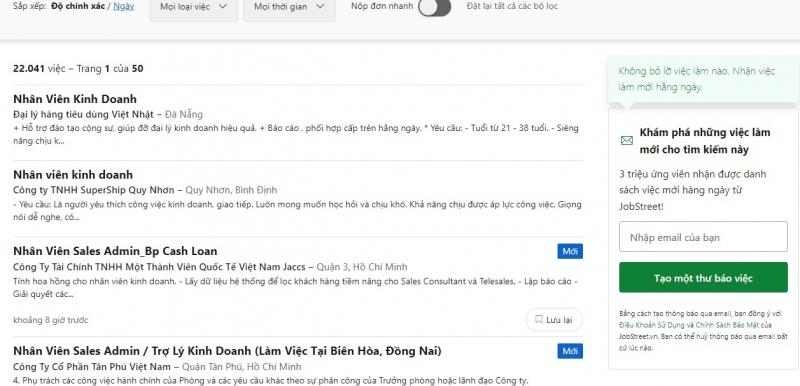This screenshot has height=386, width=800.
Task: Click Khám phá những việc làm mới heading
Action: (x=705, y=141)
